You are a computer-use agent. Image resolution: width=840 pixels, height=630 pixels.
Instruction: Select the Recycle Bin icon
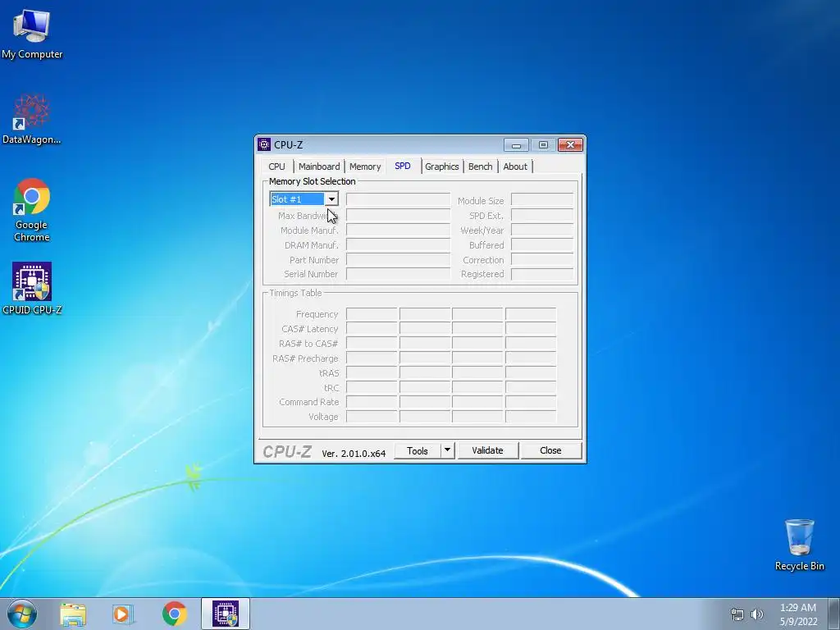pyautogui.click(x=799, y=545)
